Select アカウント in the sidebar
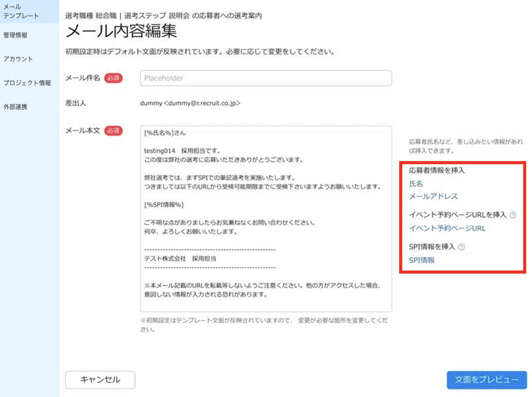 [18, 59]
